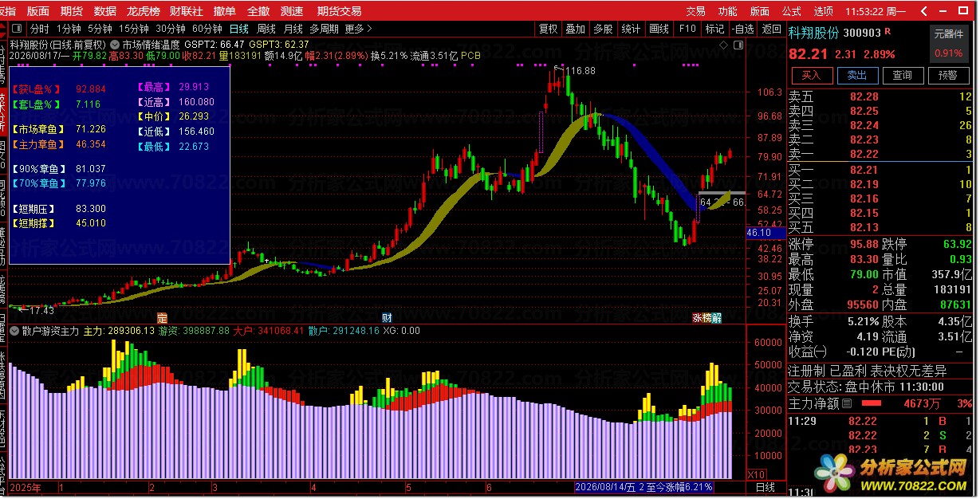
Task: Switch to the 1分钟 chart period
Action: 68,29
